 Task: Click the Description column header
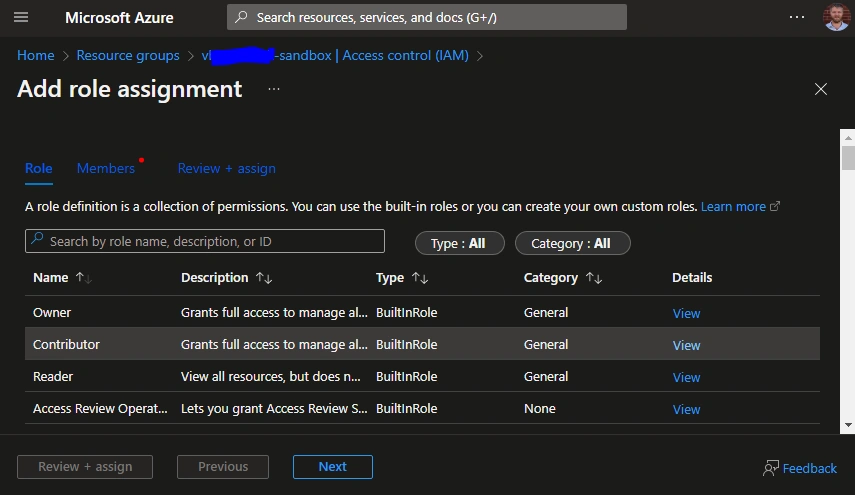point(214,277)
